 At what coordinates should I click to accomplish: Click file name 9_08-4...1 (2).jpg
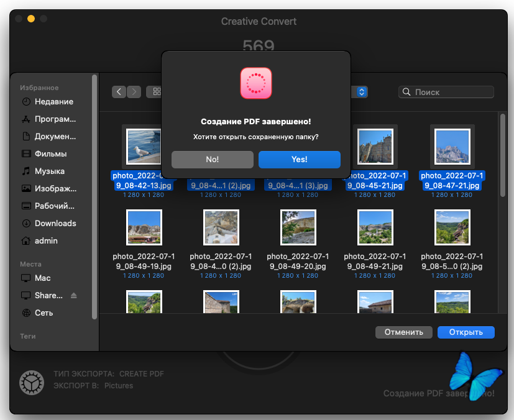(x=221, y=185)
